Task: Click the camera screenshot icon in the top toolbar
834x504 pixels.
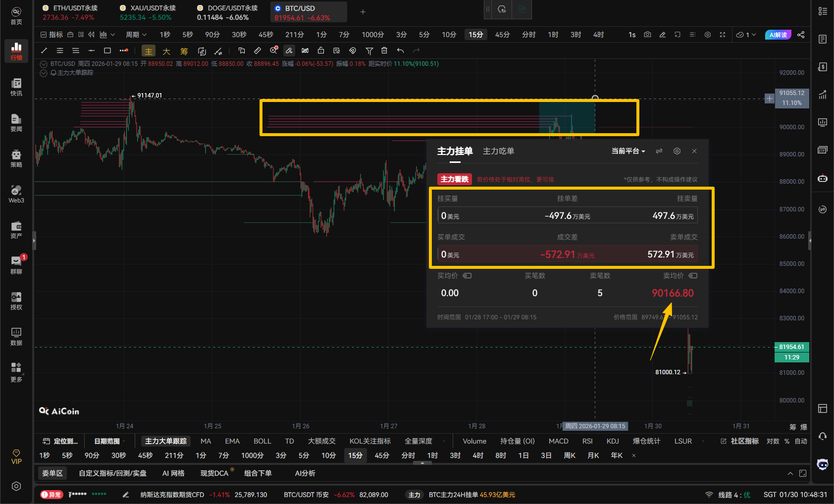Action: coord(647,35)
